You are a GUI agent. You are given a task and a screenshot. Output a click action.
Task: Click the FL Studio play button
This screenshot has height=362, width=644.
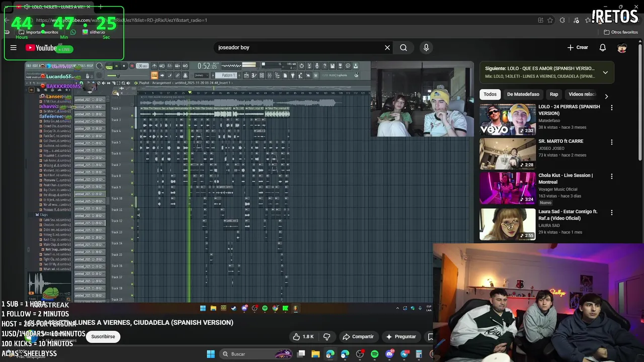pyautogui.click(x=117, y=65)
